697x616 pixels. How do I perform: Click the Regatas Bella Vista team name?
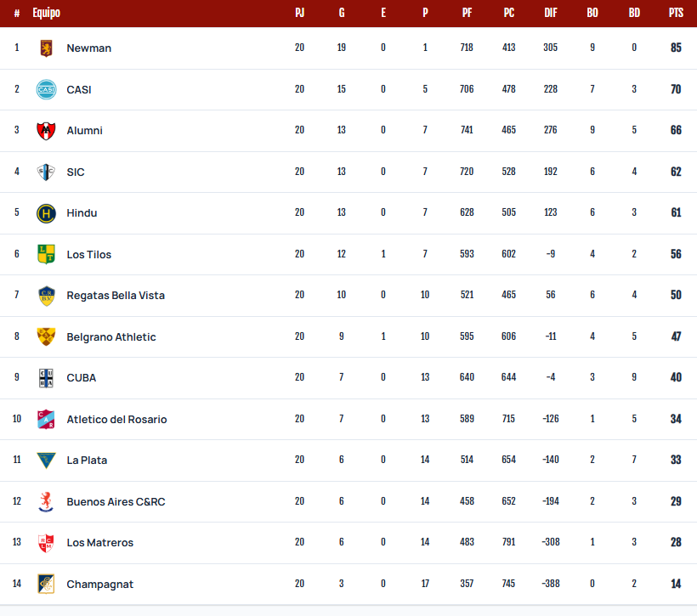point(116,296)
